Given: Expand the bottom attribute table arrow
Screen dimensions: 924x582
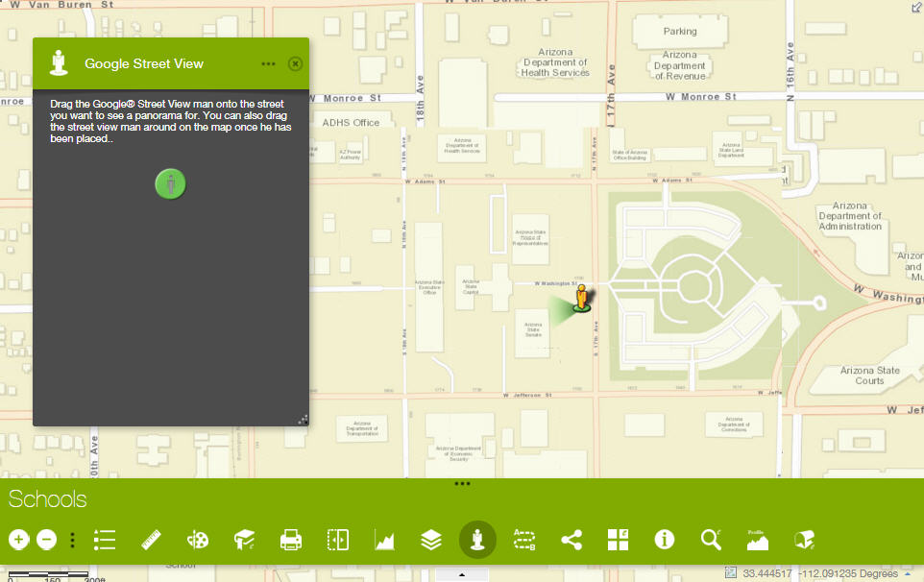Looking at the screenshot, I should coord(462,574).
